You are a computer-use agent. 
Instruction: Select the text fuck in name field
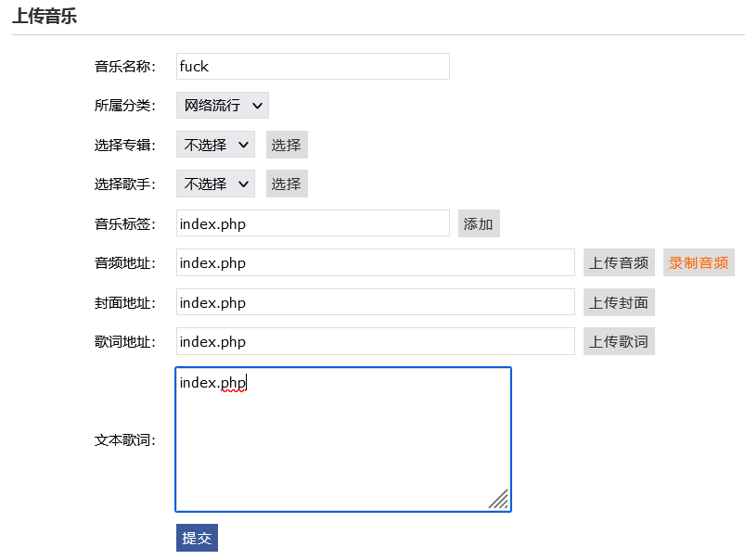coord(197,66)
